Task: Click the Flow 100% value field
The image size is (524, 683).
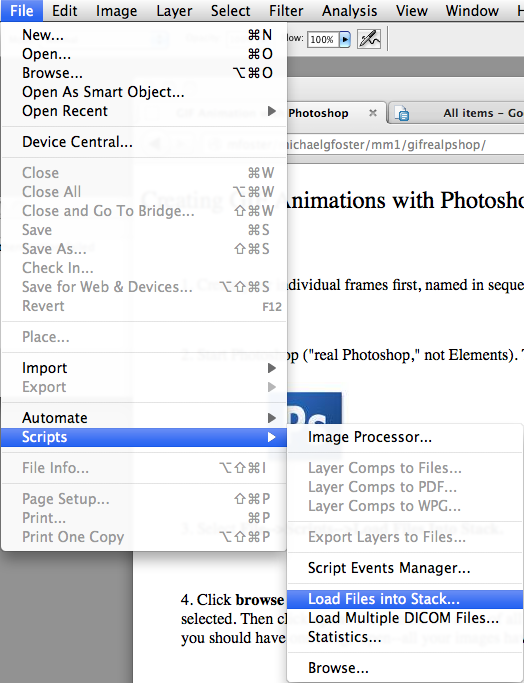Action: point(323,40)
